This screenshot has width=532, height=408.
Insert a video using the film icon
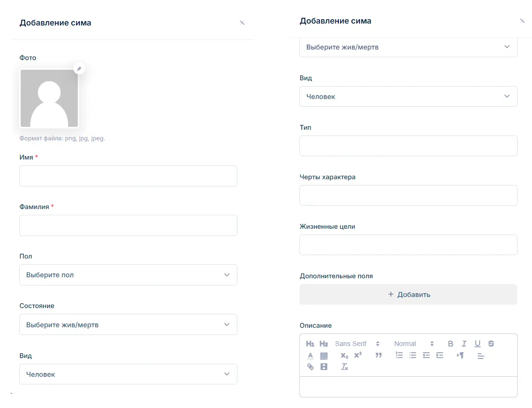(x=324, y=367)
